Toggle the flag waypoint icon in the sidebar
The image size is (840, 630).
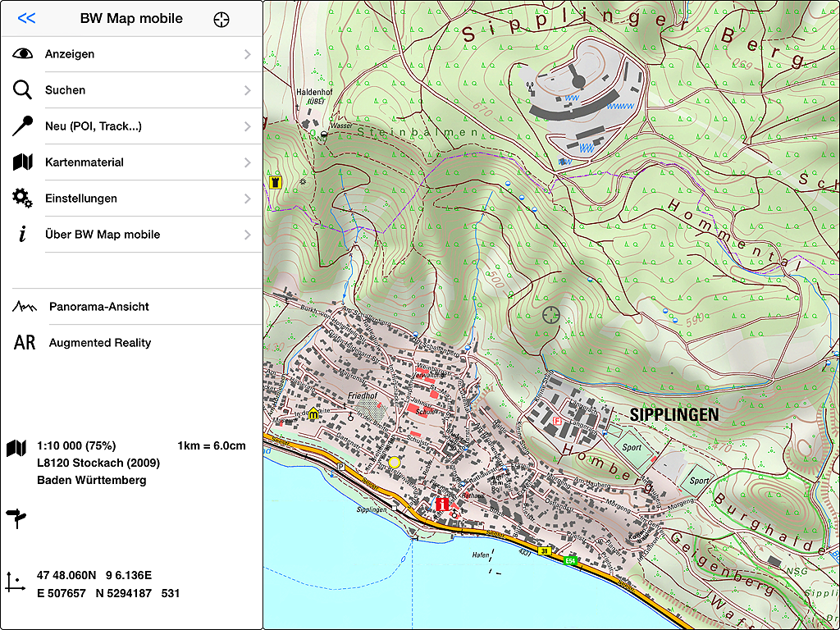click(x=18, y=518)
